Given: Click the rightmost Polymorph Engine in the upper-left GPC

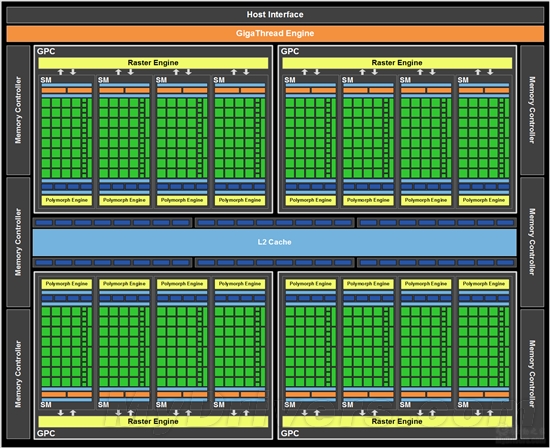Looking at the screenshot, I should [x=240, y=200].
